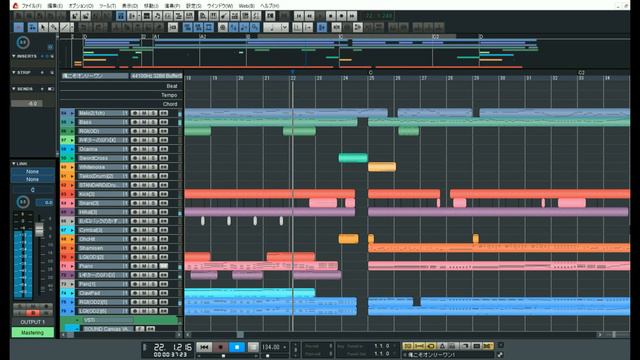
Task: Click the Record button in bottom transport
Action: point(220,347)
